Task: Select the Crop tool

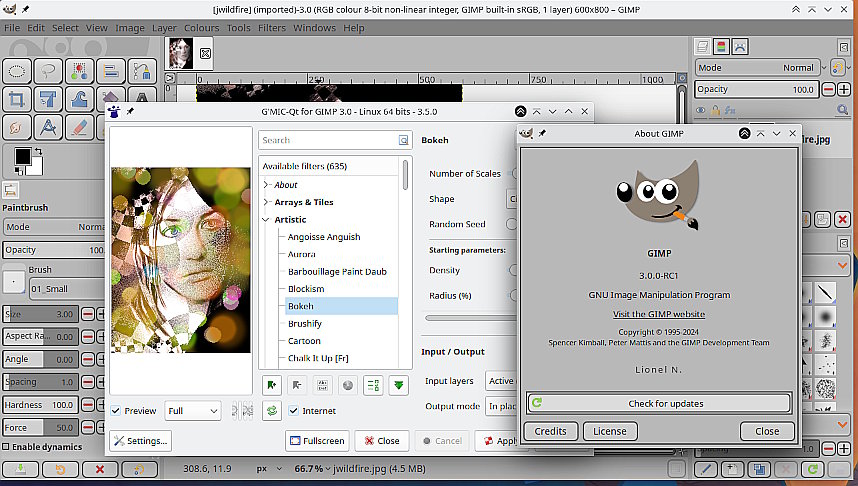Action: 16,100
